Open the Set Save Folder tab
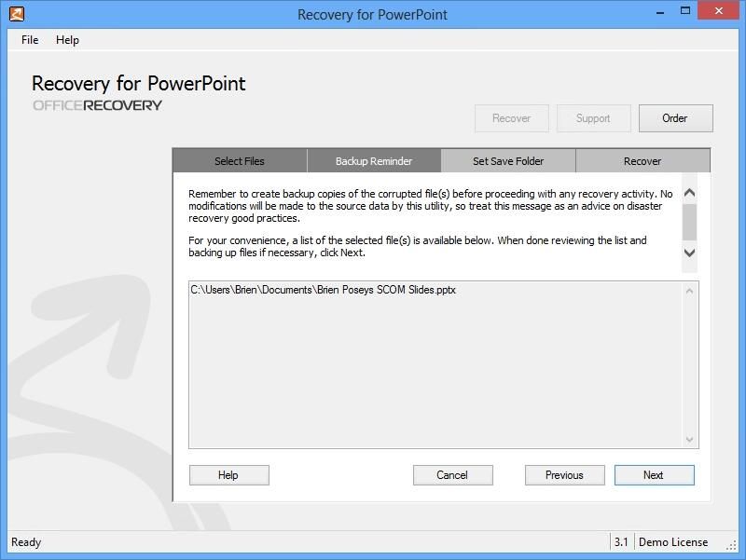 [x=507, y=160]
